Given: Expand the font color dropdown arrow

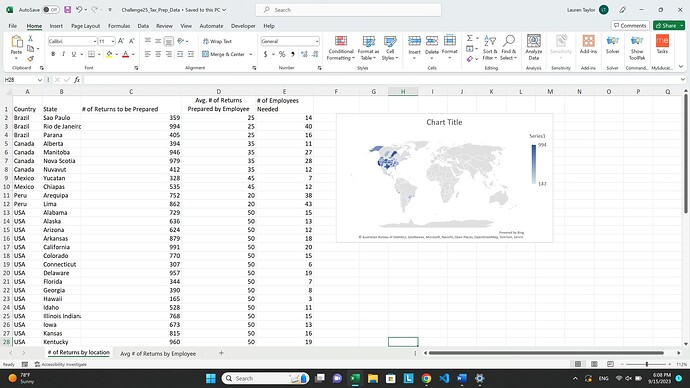Looking at the screenshot, I should tap(133, 54).
